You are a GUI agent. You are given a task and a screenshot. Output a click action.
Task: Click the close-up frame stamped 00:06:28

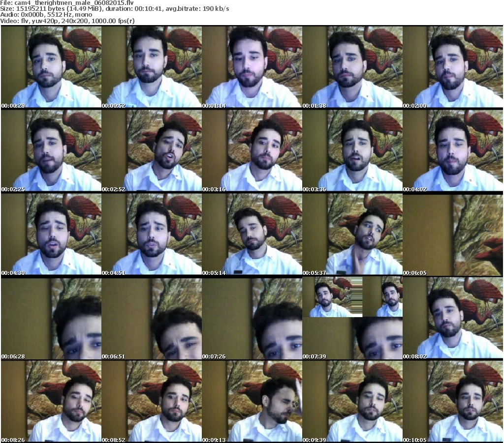coord(51,318)
